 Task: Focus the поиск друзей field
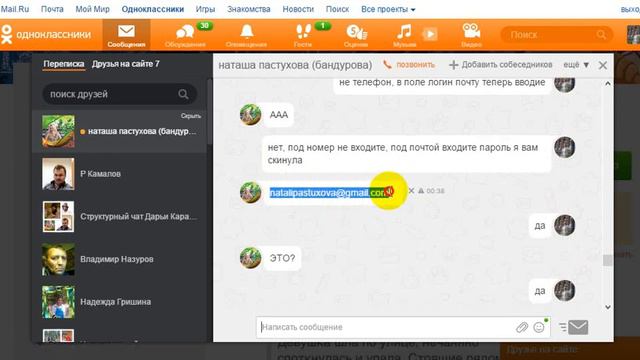tap(120, 94)
